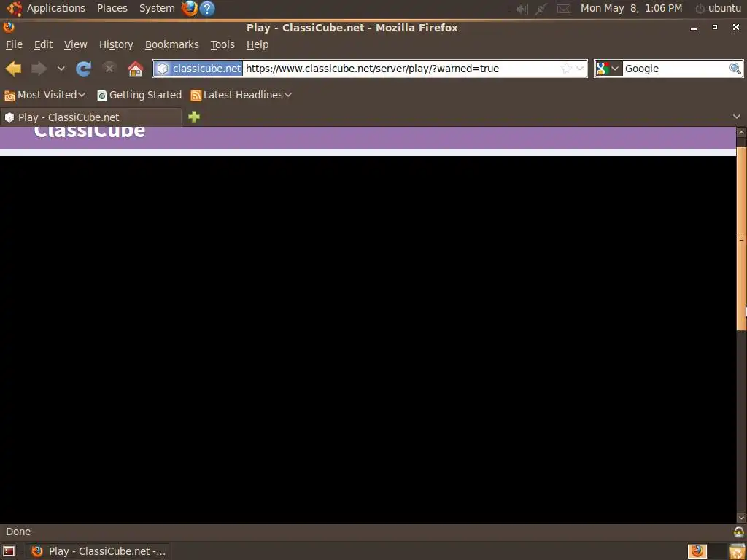Click the scrollbar up arrow
The height and width of the screenshot is (560, 747).
pos(741,132)
